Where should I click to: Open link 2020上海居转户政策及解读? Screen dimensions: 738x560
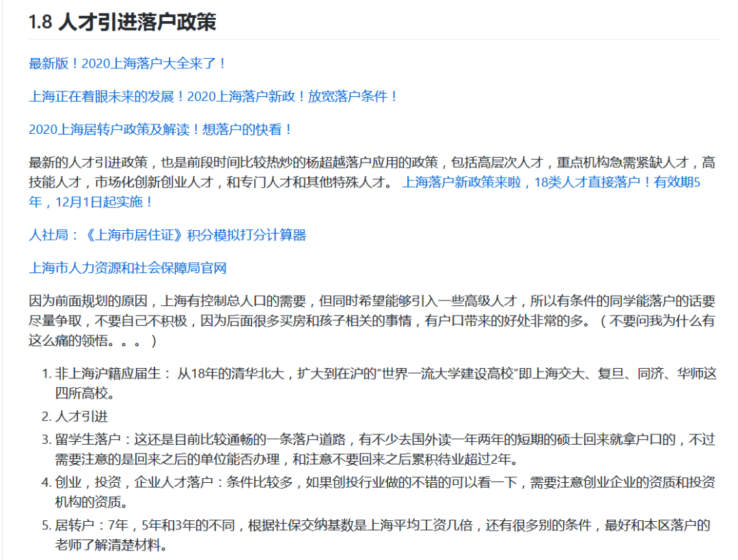click(160, 129)
